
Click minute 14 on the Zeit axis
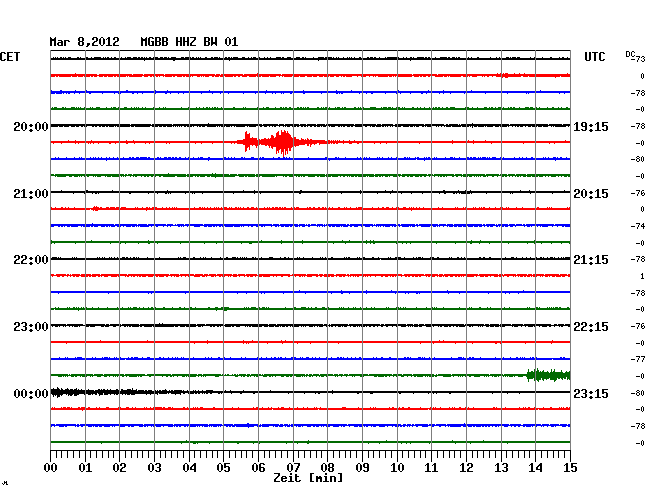click(x=535, y=468)
